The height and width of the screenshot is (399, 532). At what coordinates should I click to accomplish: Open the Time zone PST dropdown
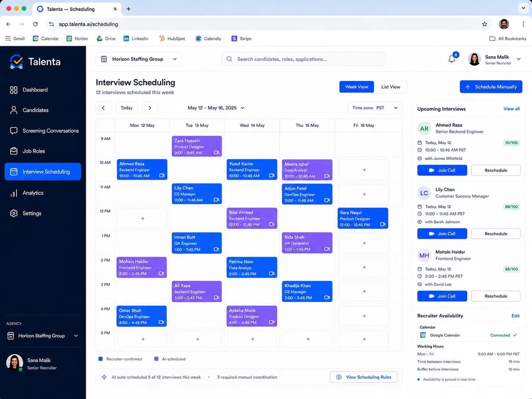click(x=375, y=108)
